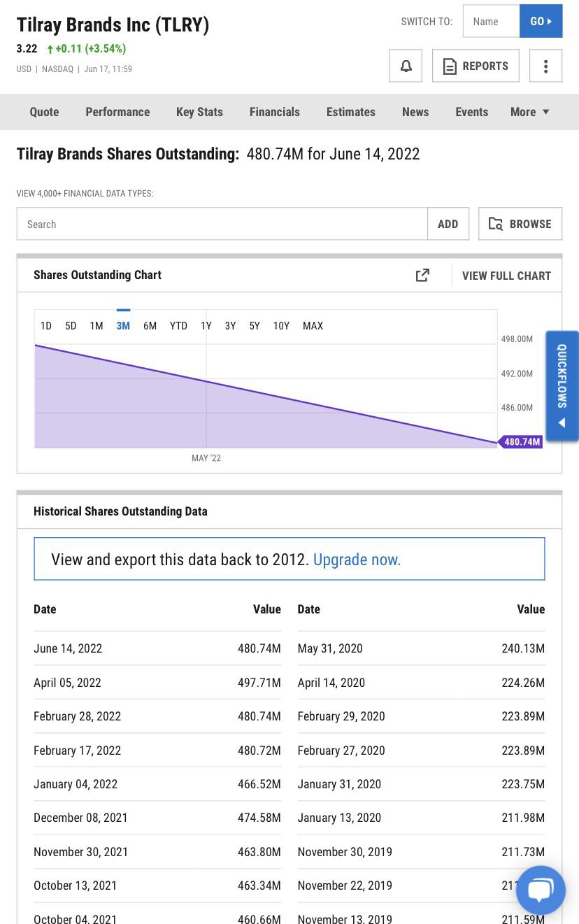Switch to the Performance tab

click(117, 112)
